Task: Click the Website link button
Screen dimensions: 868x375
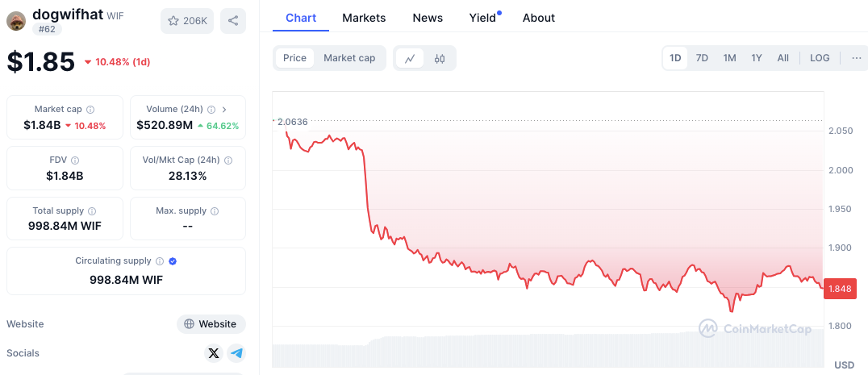Action: coord(211,324)
